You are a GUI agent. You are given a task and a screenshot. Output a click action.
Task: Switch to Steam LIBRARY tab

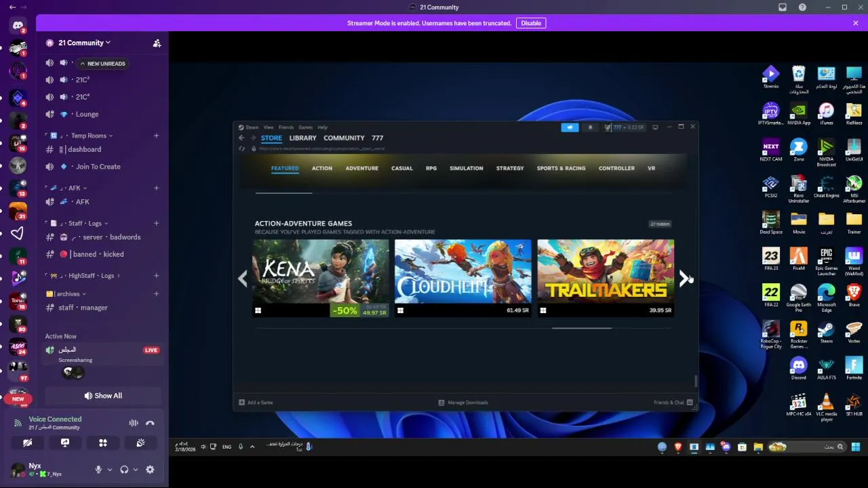coord(302,138)
